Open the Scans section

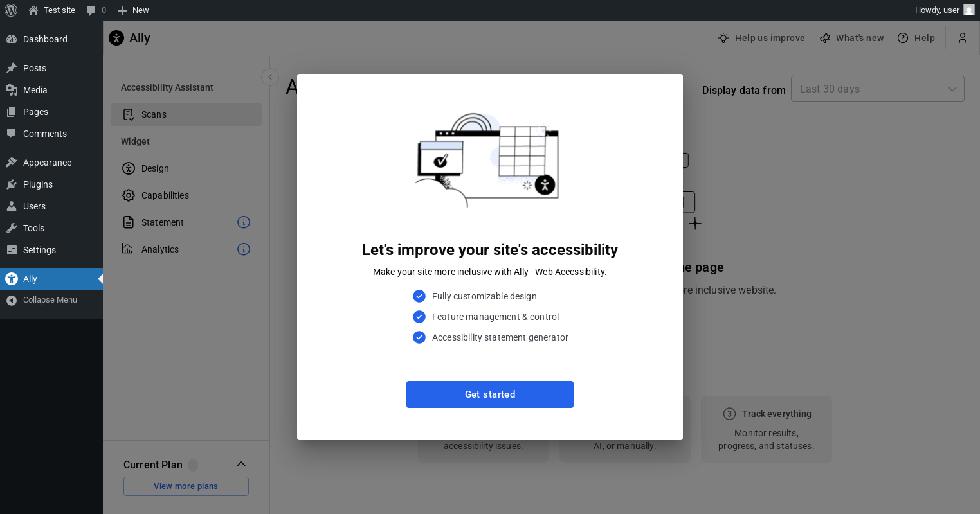[x=186, y=114]
